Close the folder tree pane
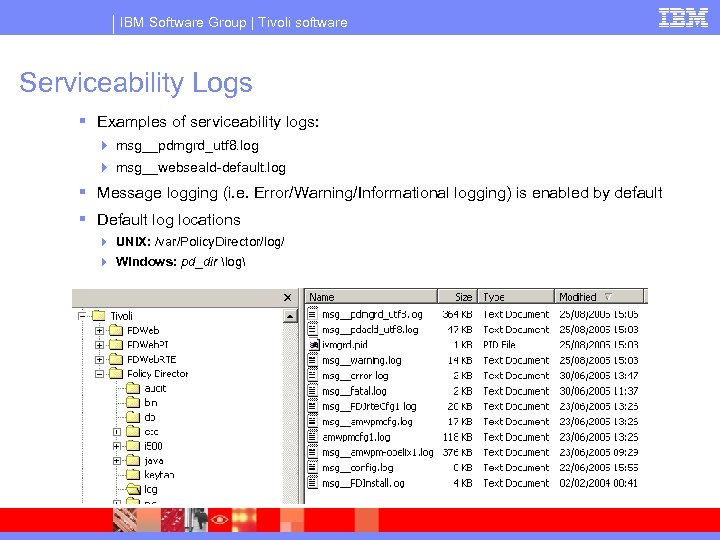The height and width of the screenshot is (540, 720). pos(287,298)
